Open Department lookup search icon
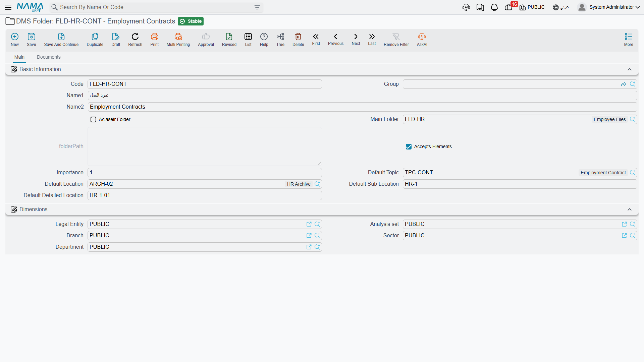 coord(317,247)
